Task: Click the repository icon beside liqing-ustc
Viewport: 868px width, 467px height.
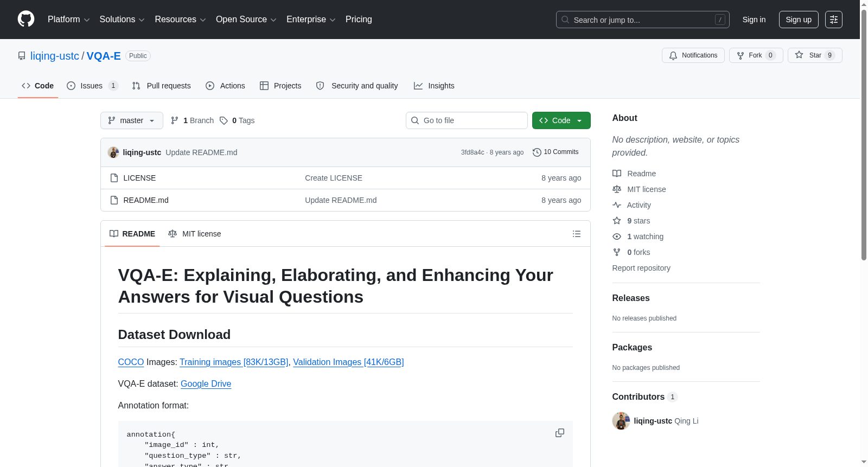Action: 22,56
